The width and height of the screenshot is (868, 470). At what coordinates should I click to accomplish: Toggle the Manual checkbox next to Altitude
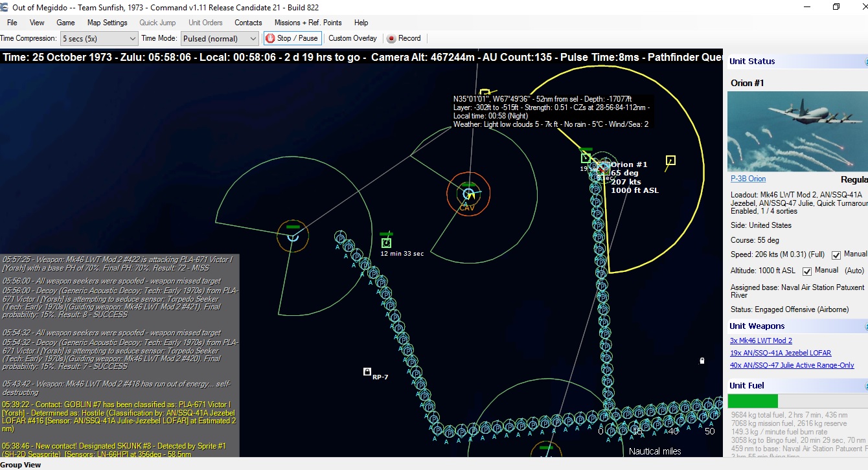[x=807, y=271]
